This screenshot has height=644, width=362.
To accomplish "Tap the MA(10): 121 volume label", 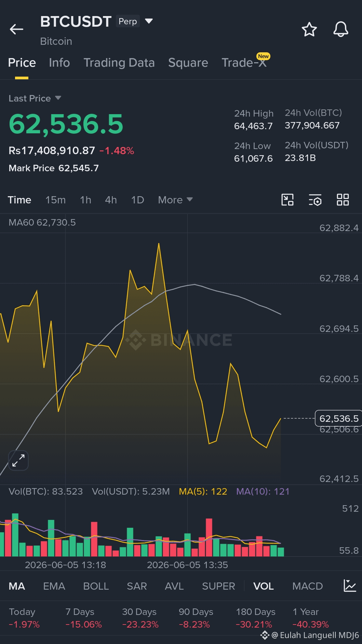I will coord(263,491).
